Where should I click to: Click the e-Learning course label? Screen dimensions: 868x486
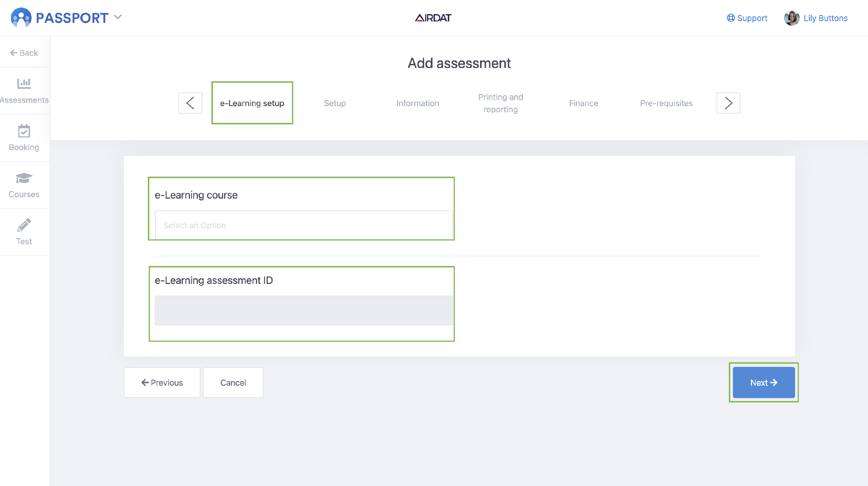pos(196,195)
